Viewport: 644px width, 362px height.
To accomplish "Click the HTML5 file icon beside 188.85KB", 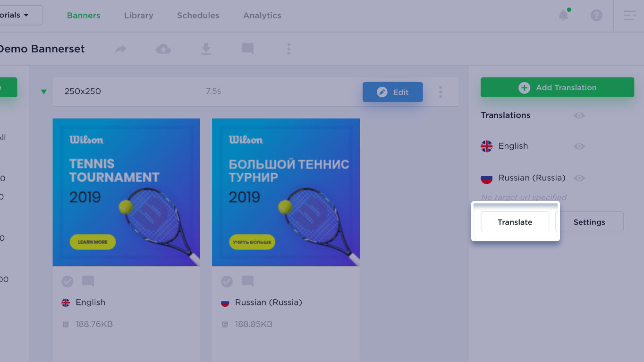I will click(225, 324).
